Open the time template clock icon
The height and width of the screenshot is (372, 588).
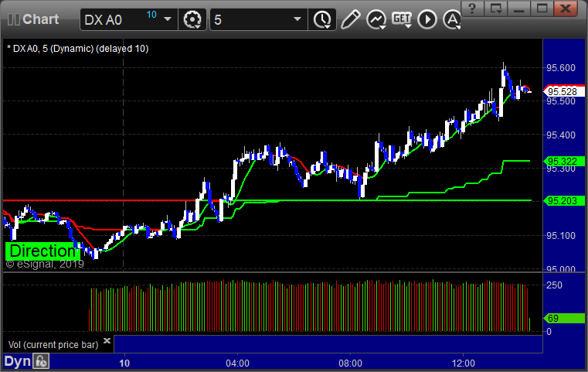click(x=322, y=19)
